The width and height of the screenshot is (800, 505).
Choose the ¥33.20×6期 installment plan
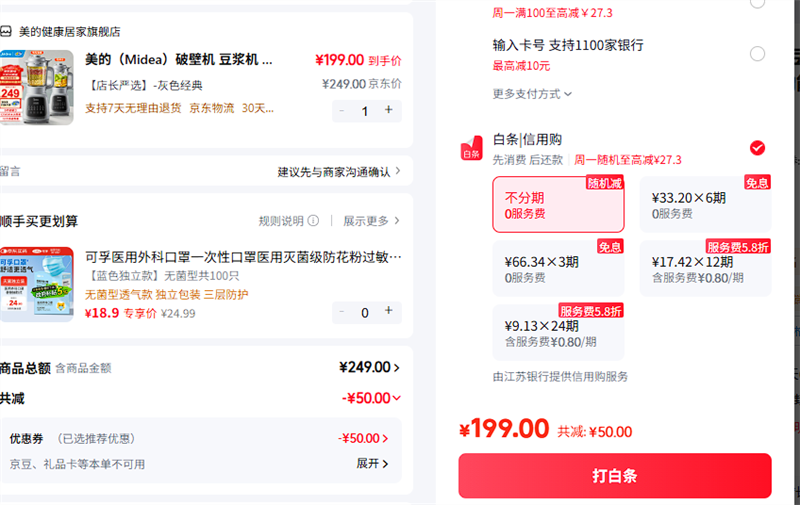point(704,205)
